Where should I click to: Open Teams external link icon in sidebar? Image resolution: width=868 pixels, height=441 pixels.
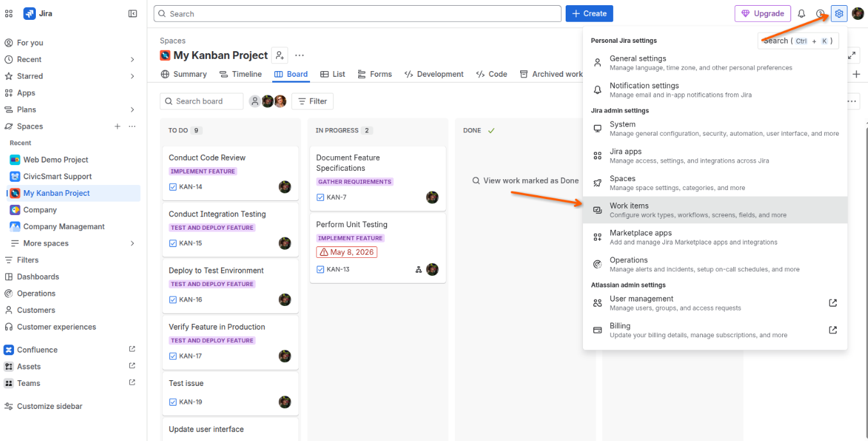point(132,383)
